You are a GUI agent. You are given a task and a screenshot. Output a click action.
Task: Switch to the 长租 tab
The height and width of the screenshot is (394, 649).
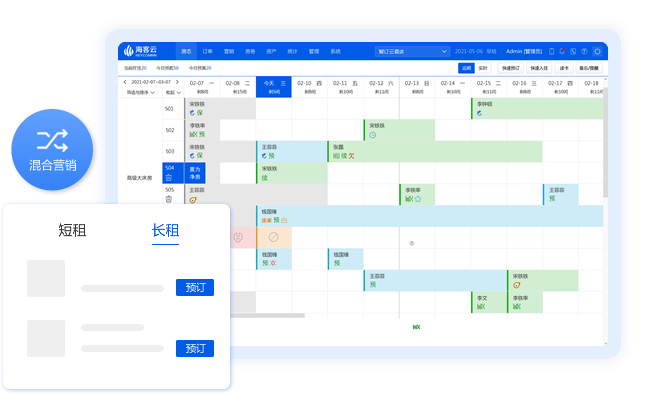point(165,231)
